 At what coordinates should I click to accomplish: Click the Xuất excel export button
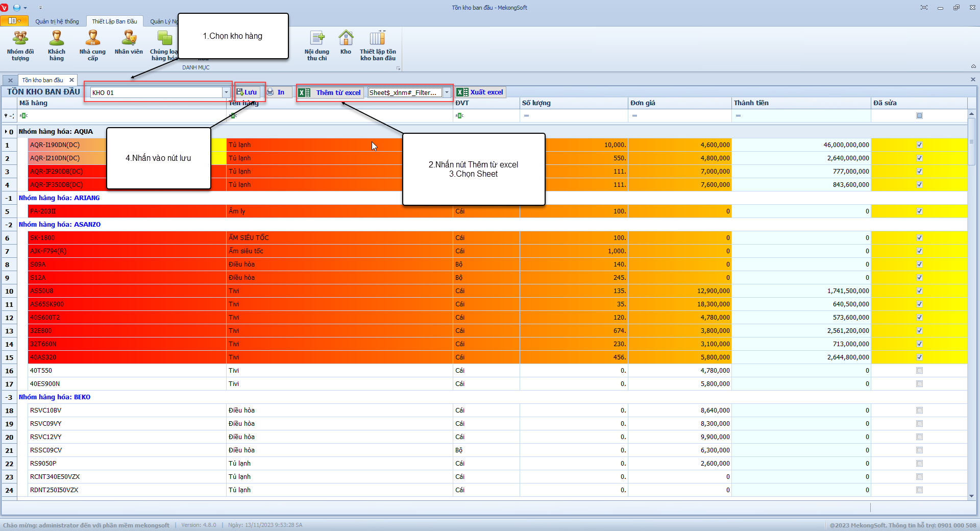[480, 92]
